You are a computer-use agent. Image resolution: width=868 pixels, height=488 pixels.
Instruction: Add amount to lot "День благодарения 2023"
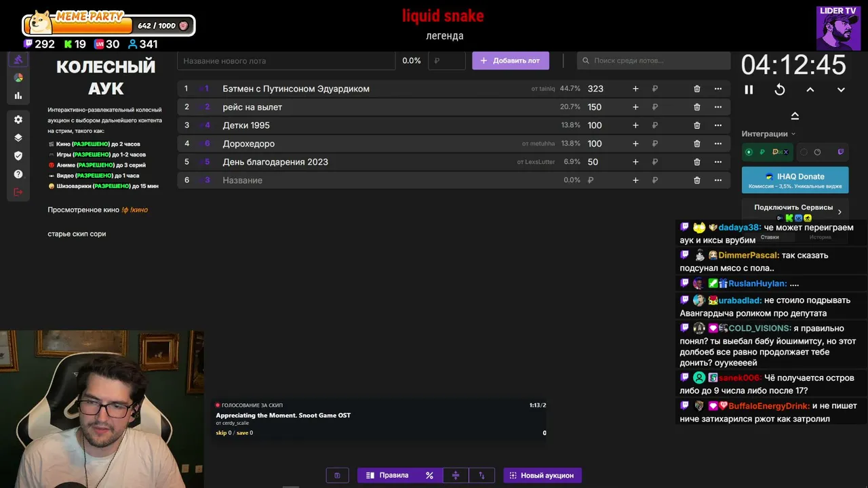tap(635, 162)
